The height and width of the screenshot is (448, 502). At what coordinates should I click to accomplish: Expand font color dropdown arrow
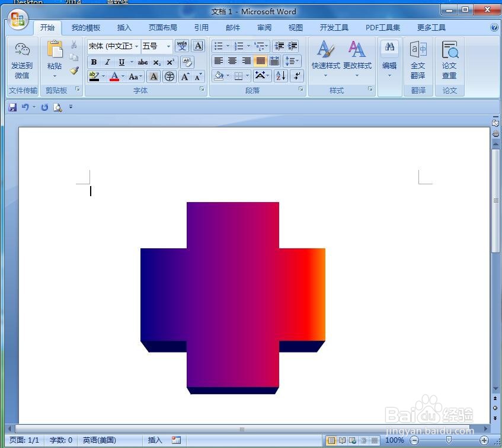(123, 76)
